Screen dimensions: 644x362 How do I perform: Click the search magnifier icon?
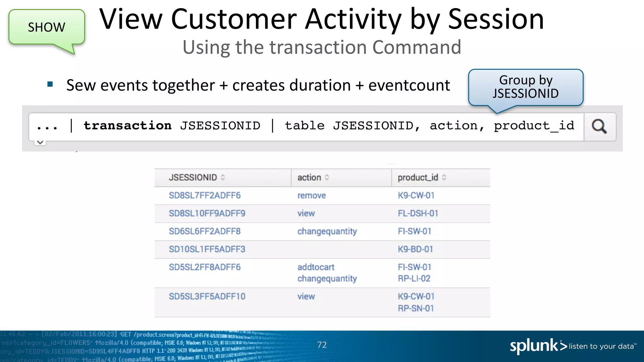pos(599,127)
